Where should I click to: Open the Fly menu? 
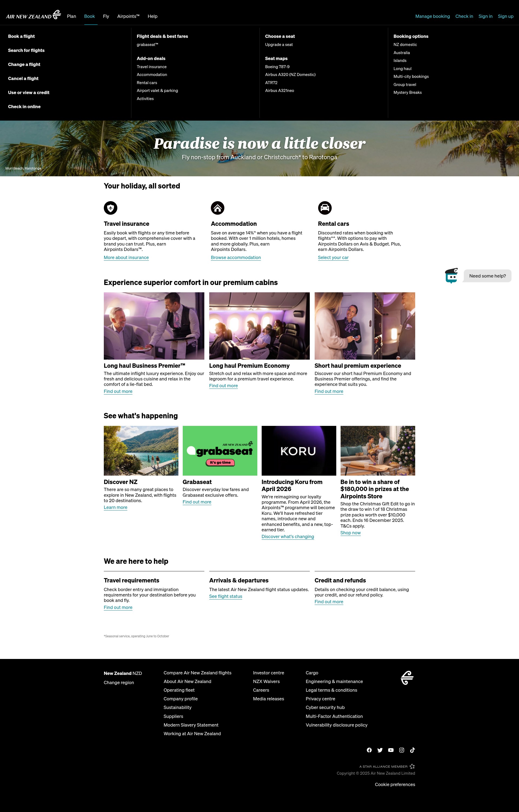coord(106,16)
